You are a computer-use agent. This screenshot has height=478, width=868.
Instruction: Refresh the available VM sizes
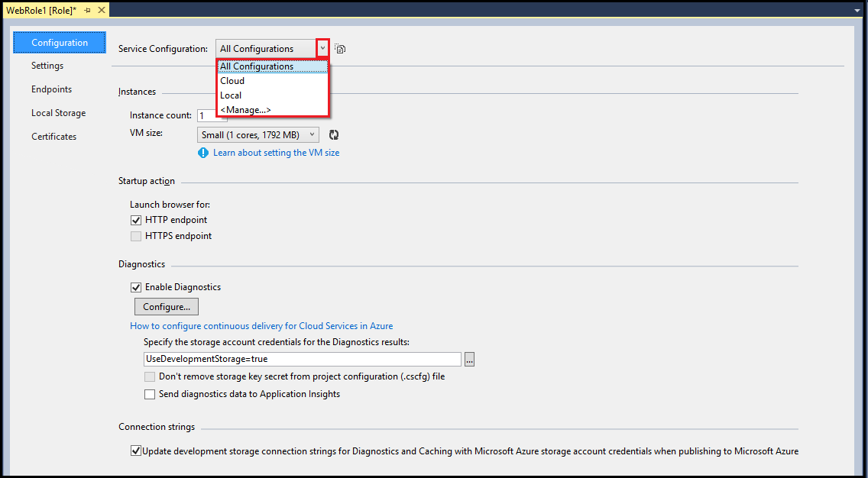pyautogui.click(x=335, y=134)
